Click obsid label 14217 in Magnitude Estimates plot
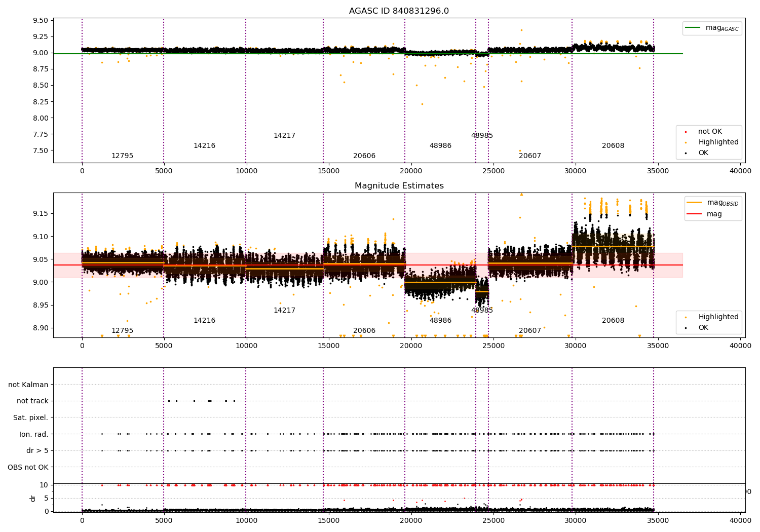Screen dimensions: 760x532 point(284,311)
